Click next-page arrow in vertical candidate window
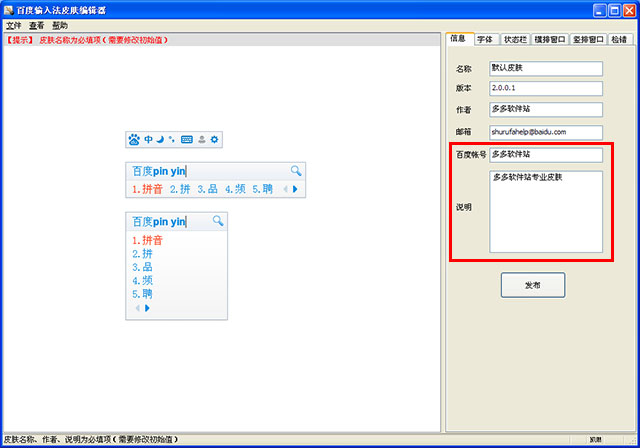This screenshot has height=448, width=640. [147, 308]
